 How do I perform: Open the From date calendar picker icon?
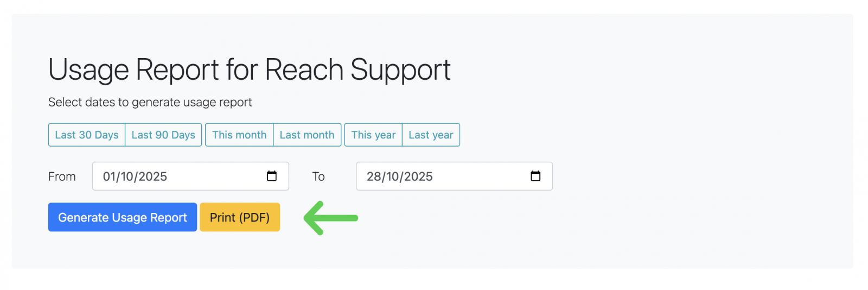(x=272, y=176)
